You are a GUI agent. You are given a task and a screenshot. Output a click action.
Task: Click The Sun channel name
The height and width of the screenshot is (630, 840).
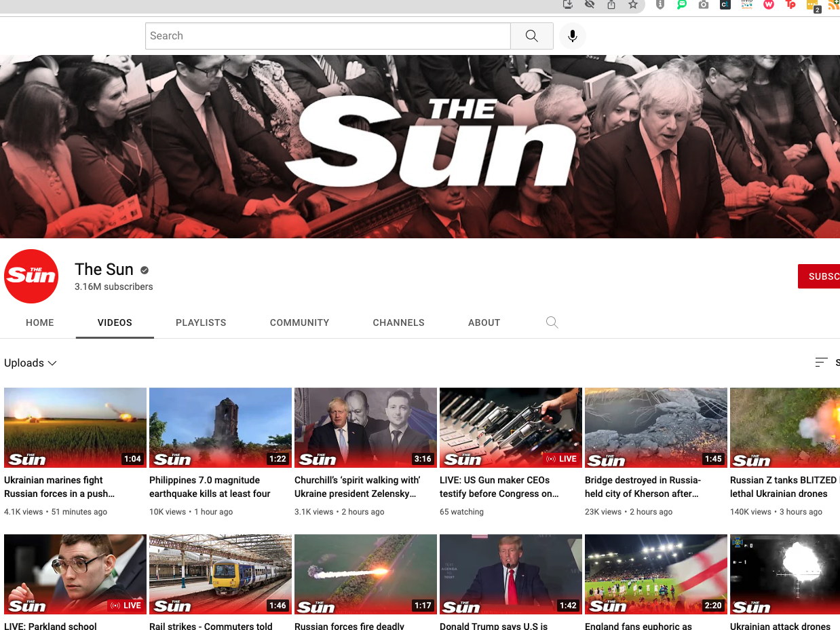[x=104, y=270]
